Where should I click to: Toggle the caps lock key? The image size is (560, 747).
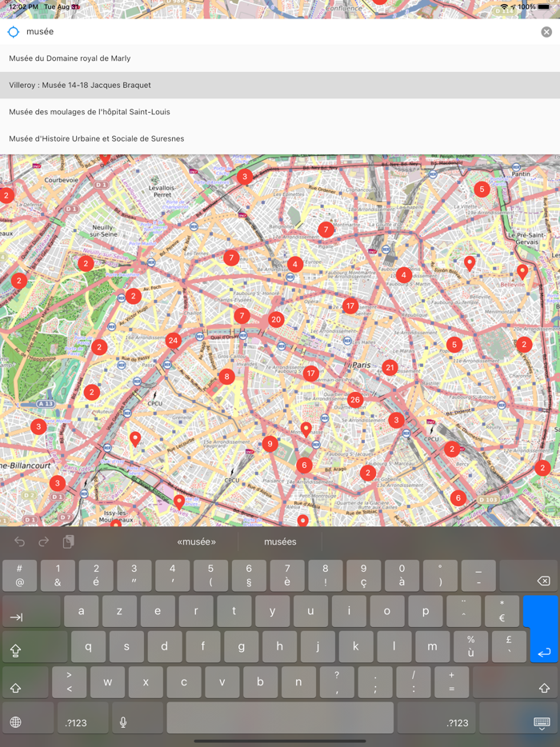pos(34,646)
